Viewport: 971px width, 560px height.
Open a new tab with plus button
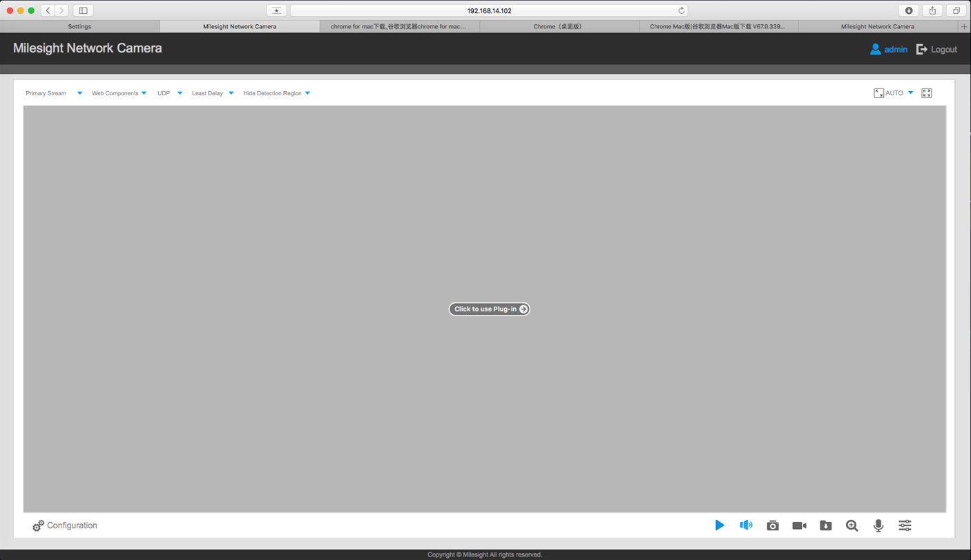964,26
